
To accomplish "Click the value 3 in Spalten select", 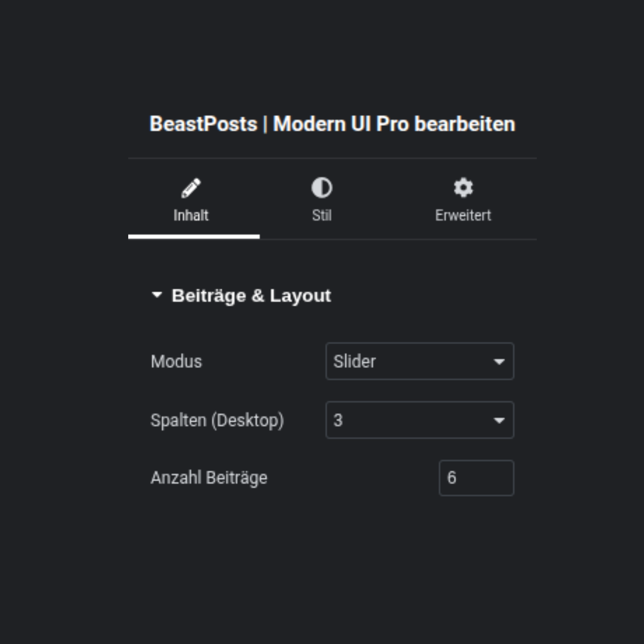I will coord(338,420).
